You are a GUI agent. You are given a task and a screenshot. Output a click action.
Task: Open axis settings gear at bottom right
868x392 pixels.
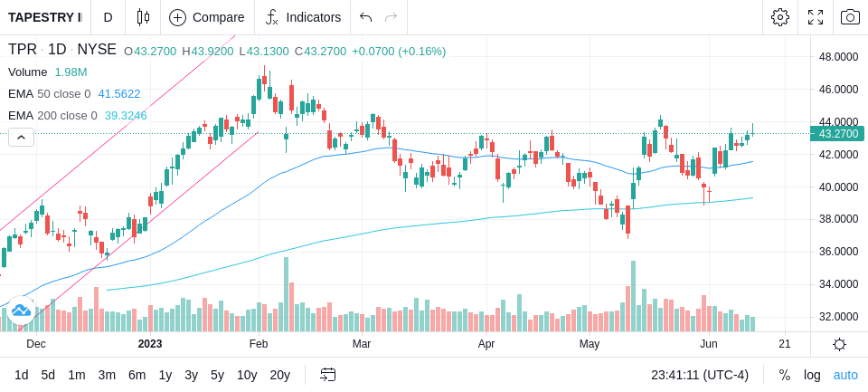[x=839, y=344]
